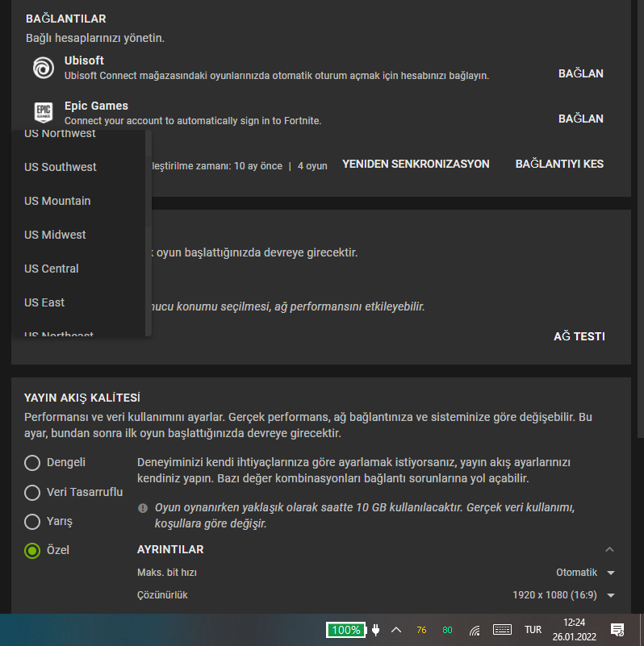Viewport: 644px width, 646px height.
Task: Click the Show desktop strip beside notifications
Action: tap(642, 630)
